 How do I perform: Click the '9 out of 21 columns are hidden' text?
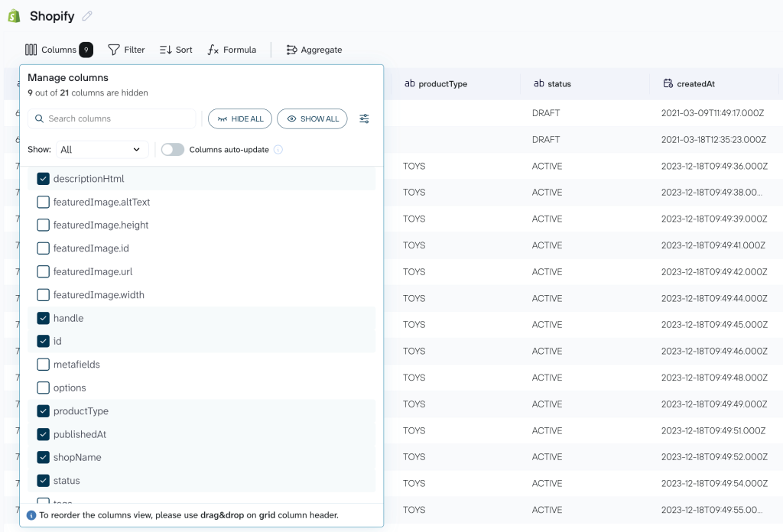88,92
